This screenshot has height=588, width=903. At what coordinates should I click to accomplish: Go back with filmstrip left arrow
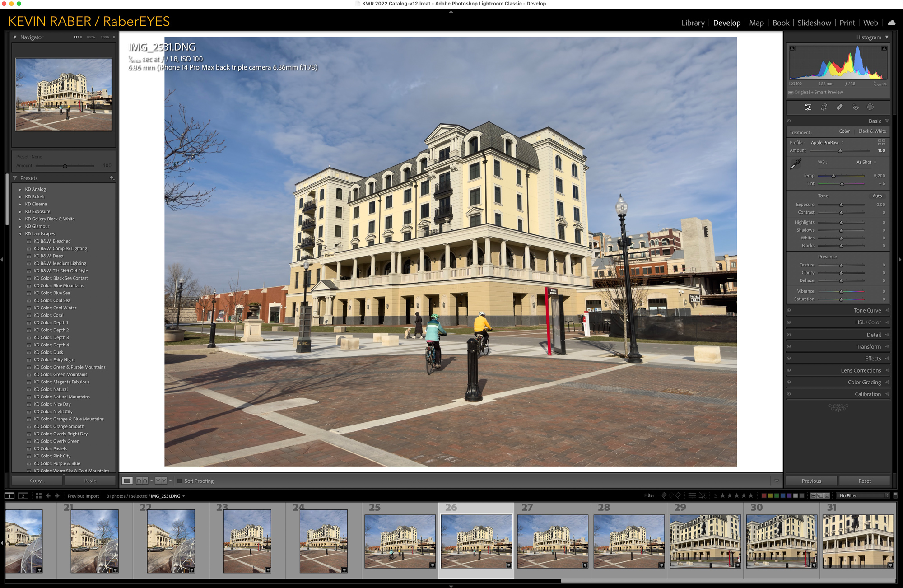coord(48,496)
